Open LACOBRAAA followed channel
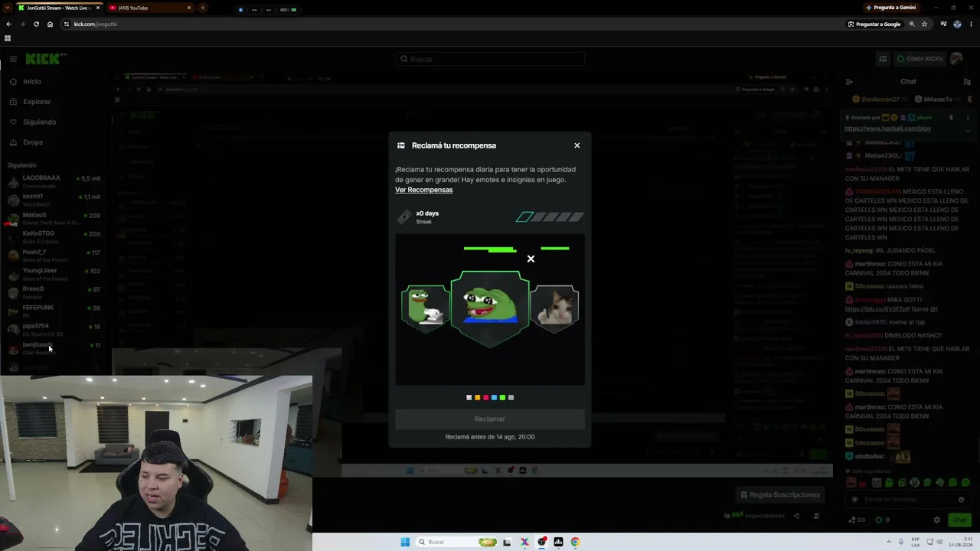The image size is (980, 551). [54, 181]
